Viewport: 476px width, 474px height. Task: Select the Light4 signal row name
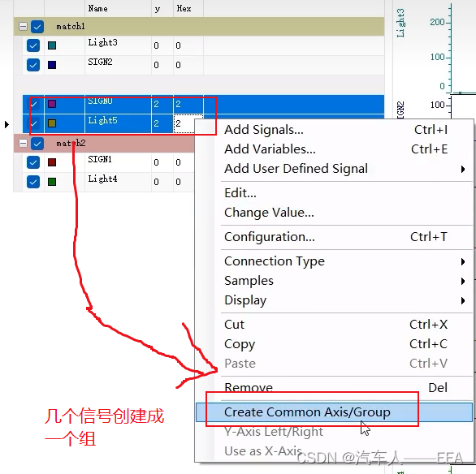click(102, 179)
